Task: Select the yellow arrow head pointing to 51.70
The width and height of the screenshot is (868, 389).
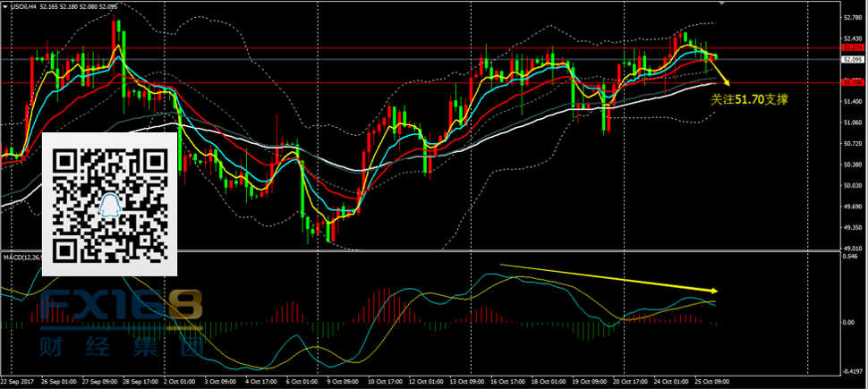Action: click(729, 84)
